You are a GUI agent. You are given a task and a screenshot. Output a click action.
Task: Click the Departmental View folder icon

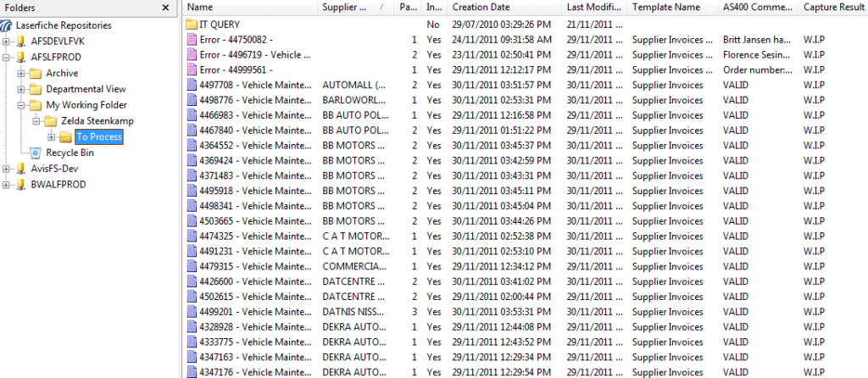tap(36, 89)
